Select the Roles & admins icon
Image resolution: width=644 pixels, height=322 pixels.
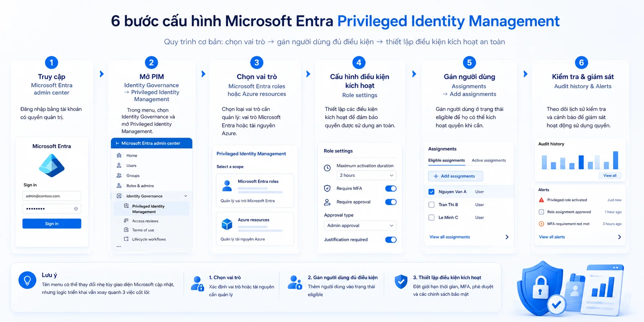pyautogui.click(x=119, y=186)
